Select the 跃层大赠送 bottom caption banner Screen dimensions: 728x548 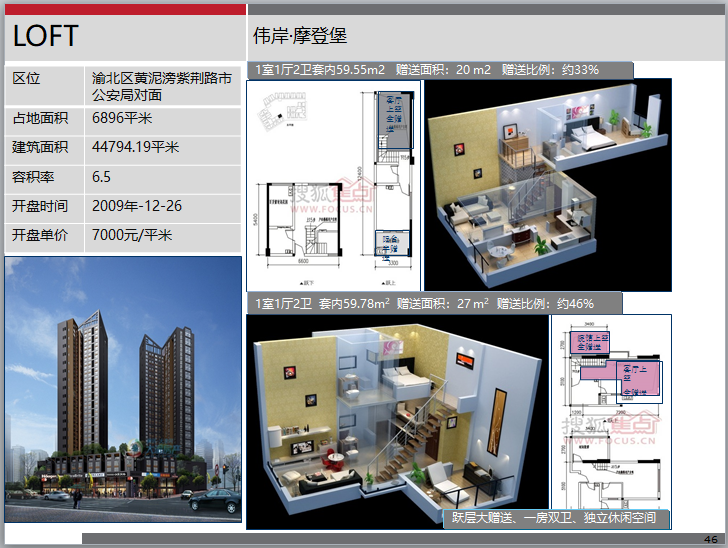555,519
